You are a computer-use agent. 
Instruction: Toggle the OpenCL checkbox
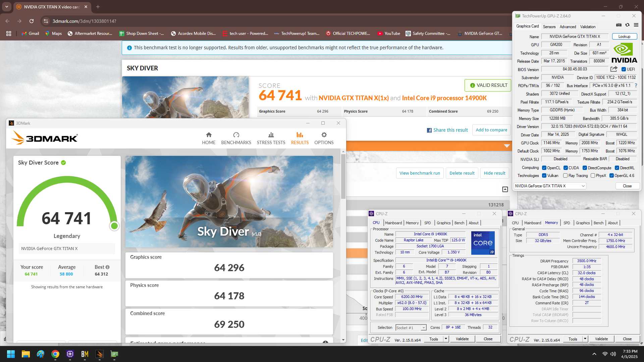point(544,168)
